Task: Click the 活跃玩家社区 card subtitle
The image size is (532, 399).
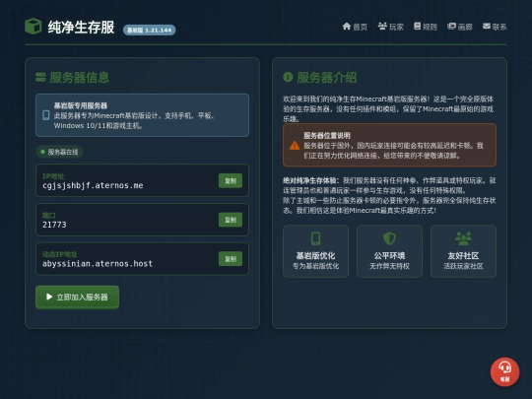Action: [463, 266]
